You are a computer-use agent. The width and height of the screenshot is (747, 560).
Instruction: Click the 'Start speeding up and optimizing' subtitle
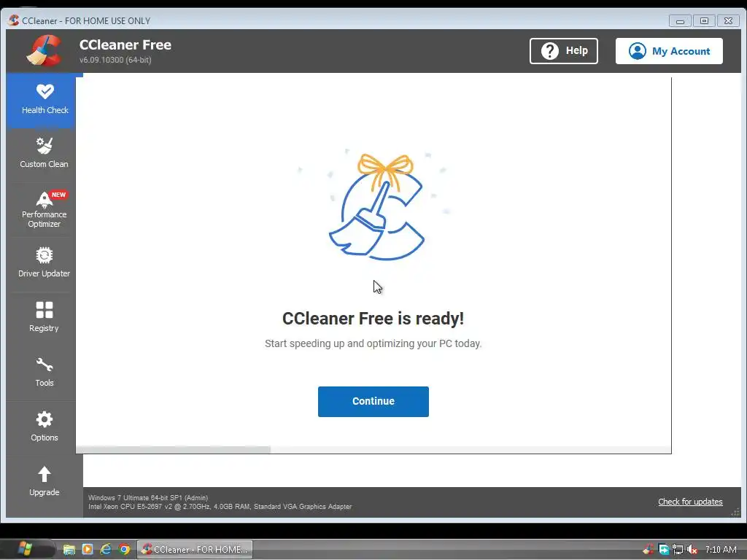coord(373,344)
